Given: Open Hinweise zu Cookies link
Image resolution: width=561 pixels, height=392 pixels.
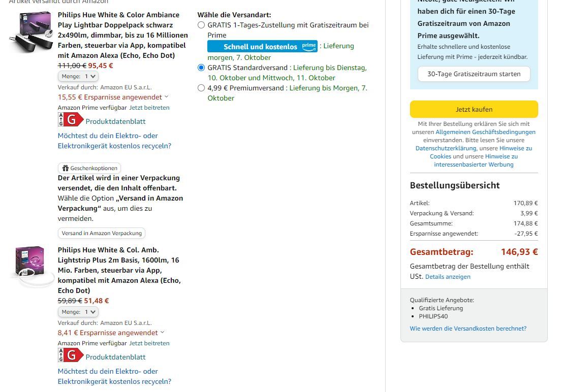Looking at the screenshot, I should pyautogui.click(x=481, y=152).
